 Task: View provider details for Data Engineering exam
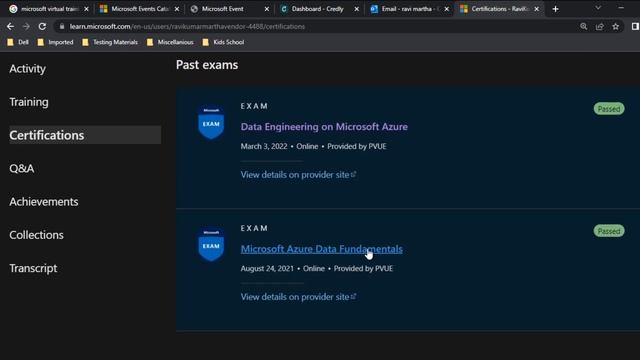(x=298, y=175)
